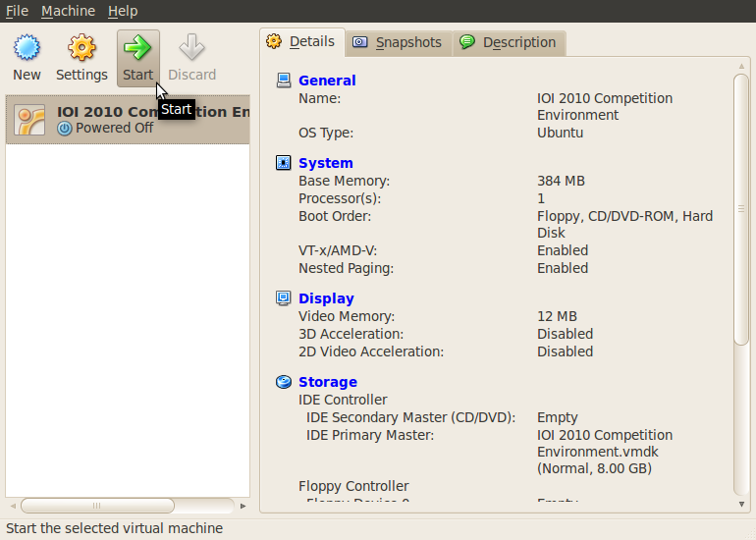The width and height of the screenshot is (756, 540).
Task: Open the File menu
Action: [x=17, y=11]
